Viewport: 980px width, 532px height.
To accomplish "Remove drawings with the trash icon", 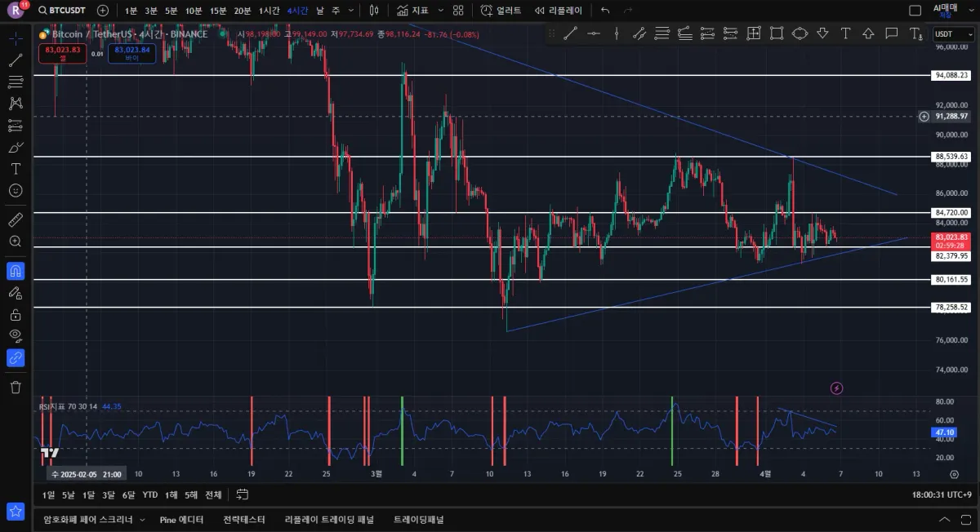I will tap(16, 387).
